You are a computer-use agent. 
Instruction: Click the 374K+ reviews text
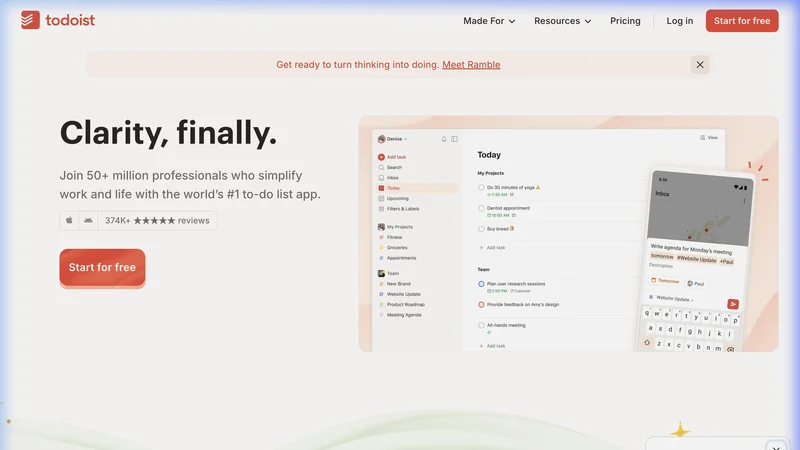157,220
